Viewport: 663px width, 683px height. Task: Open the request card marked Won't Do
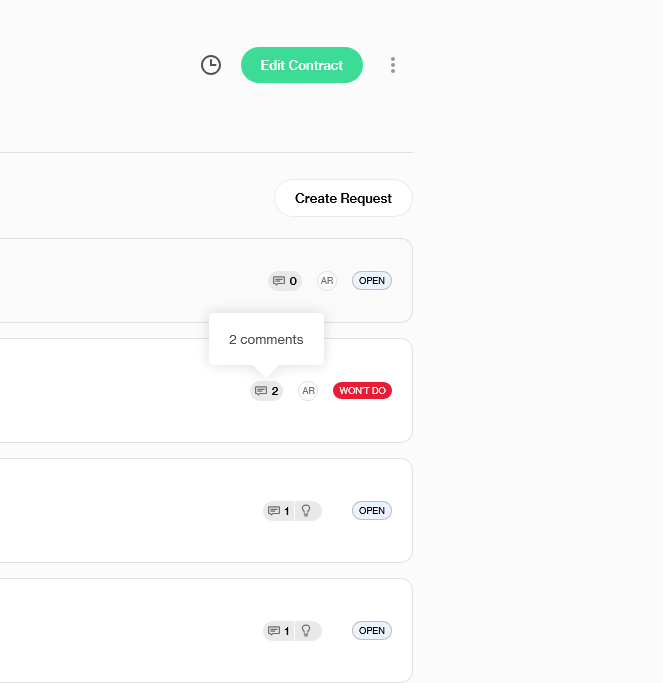pos(120,391)
